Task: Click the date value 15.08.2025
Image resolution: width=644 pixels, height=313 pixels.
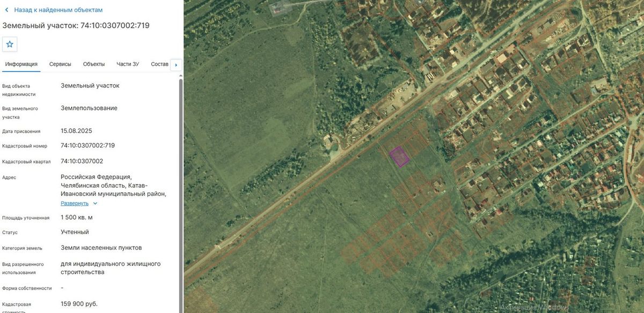Action: (x=77, y=131)
